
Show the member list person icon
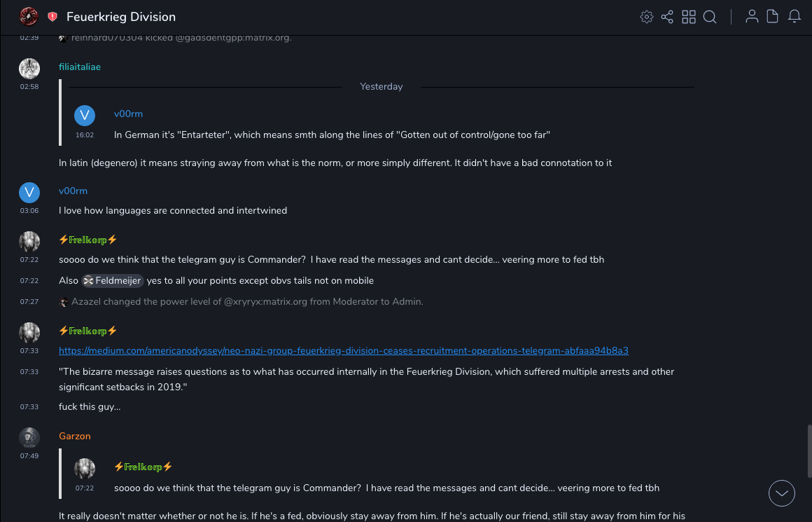[752, 17]
